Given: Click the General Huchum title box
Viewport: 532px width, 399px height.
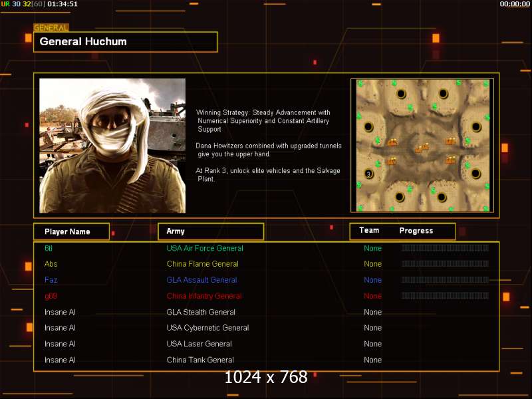Looking at the screenshot, I should 126,42.
